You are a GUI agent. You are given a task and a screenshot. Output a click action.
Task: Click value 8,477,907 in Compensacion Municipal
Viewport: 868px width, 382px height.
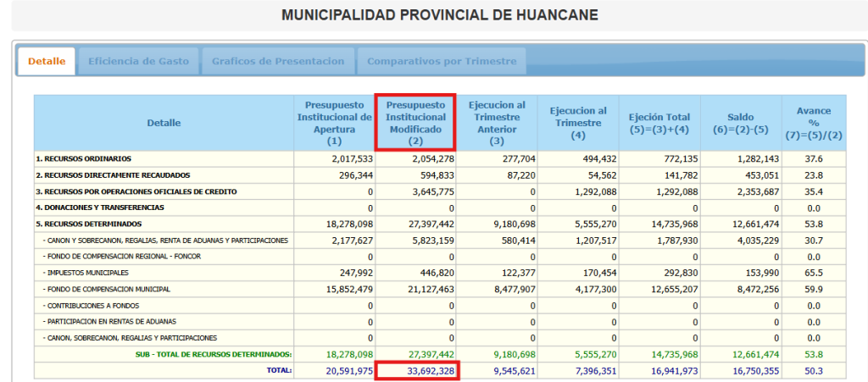(x=515, y=290)
